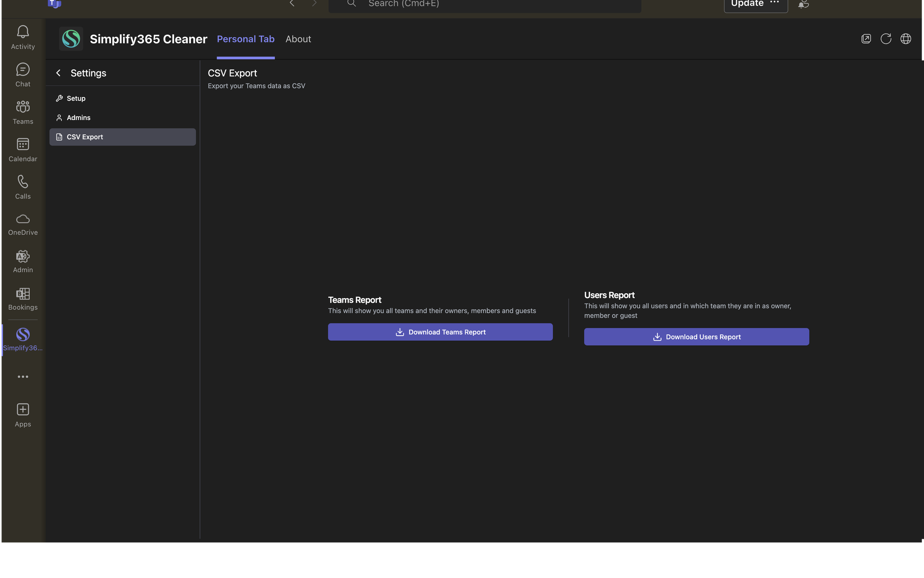The height and width of the screenshot is (578, 924).
Task: Pop out the app in new window
Action: coord(866,39)
